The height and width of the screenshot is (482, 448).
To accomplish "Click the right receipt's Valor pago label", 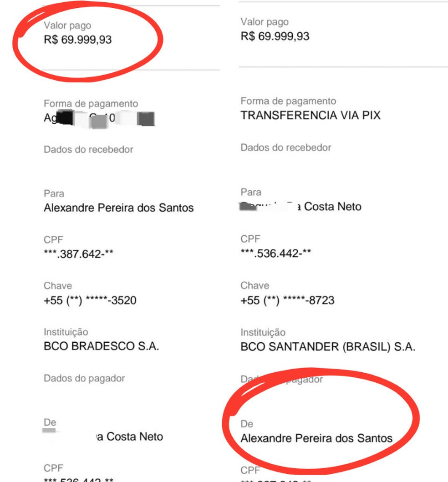I will coord(264,22).
